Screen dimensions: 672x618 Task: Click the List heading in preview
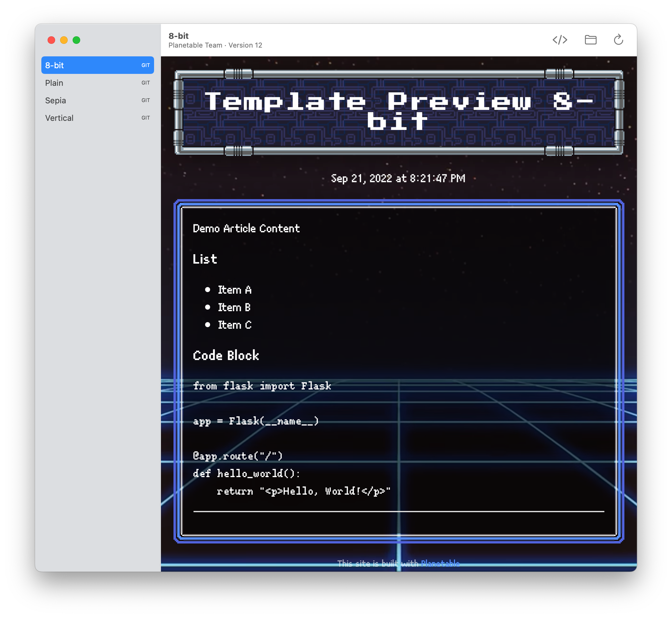[x=205, y=259]
